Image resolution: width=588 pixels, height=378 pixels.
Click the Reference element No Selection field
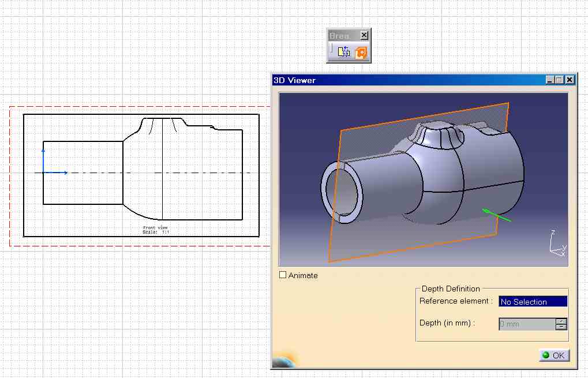click(533, 301)
